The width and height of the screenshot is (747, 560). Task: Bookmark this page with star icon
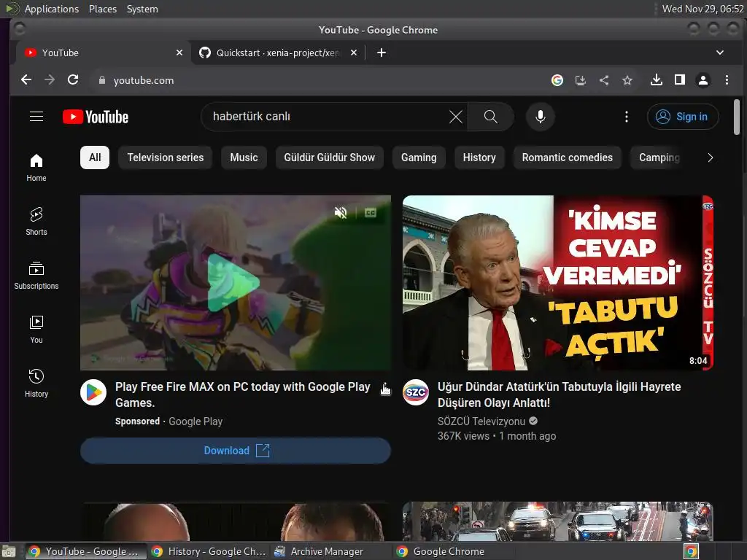[627, 80]
